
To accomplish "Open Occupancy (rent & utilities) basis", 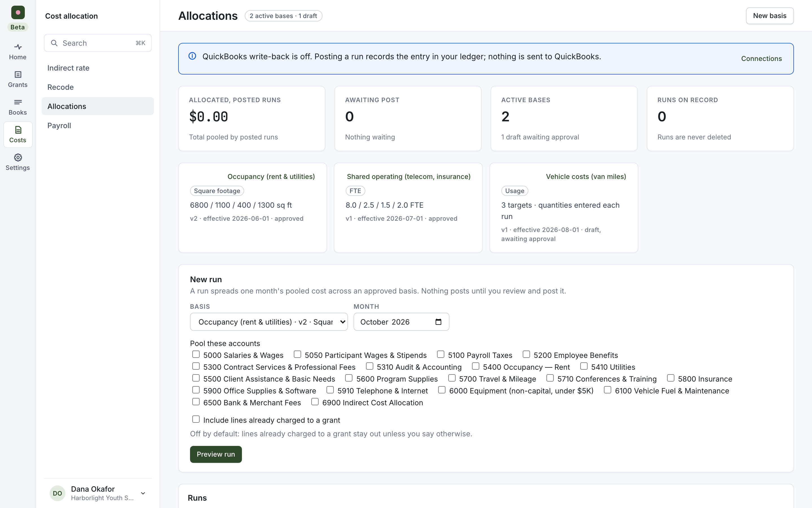I will point(271,176).
